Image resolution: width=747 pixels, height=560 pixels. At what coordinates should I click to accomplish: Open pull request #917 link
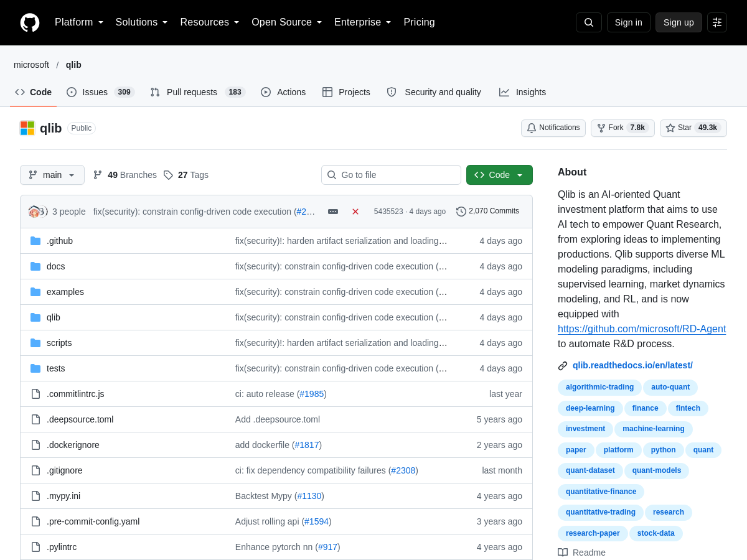coord(328,547)
